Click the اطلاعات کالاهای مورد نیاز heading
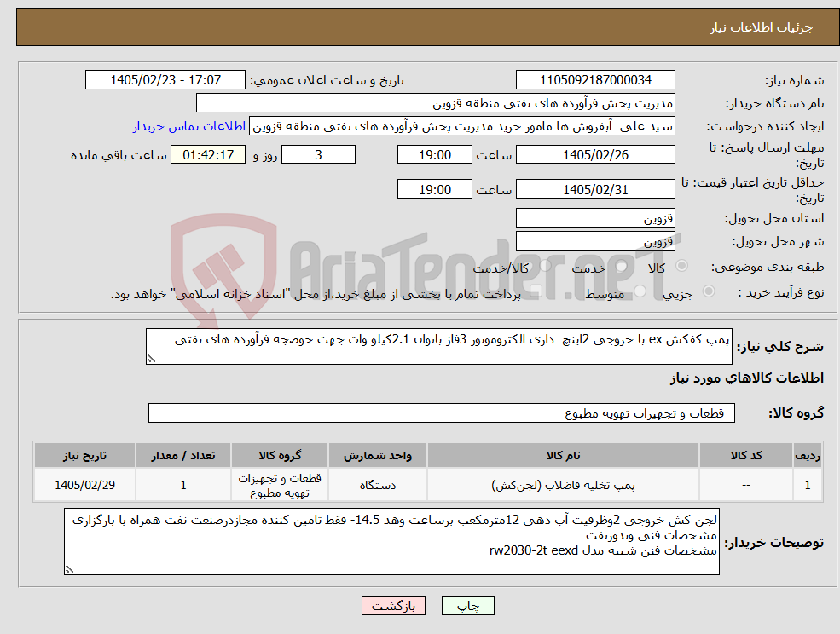Image resolution: width=840 pixels, height=634 pixels. pyautogui.click(x=747, y=378)
